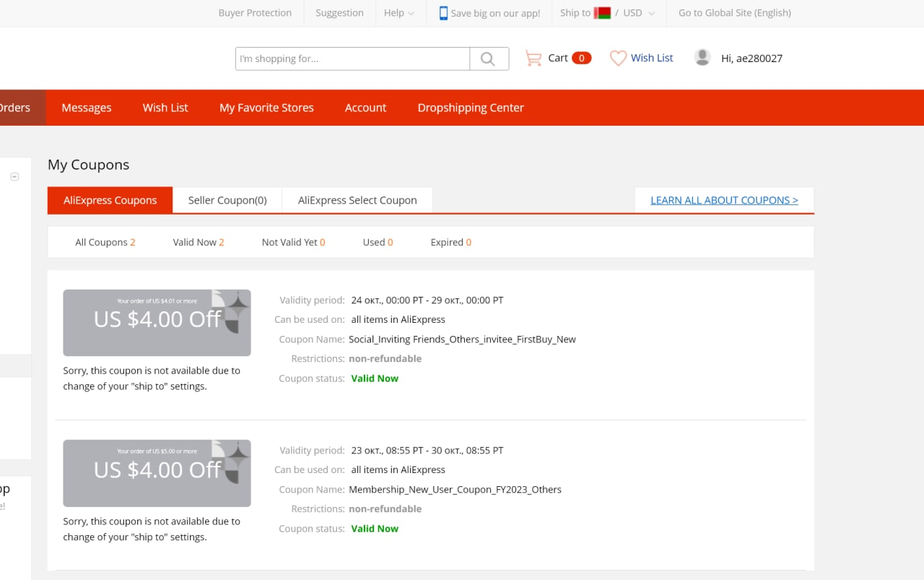Click the cart count badge 0
Image resolution: width=924 pixels, height=580 pixels.
582,58
